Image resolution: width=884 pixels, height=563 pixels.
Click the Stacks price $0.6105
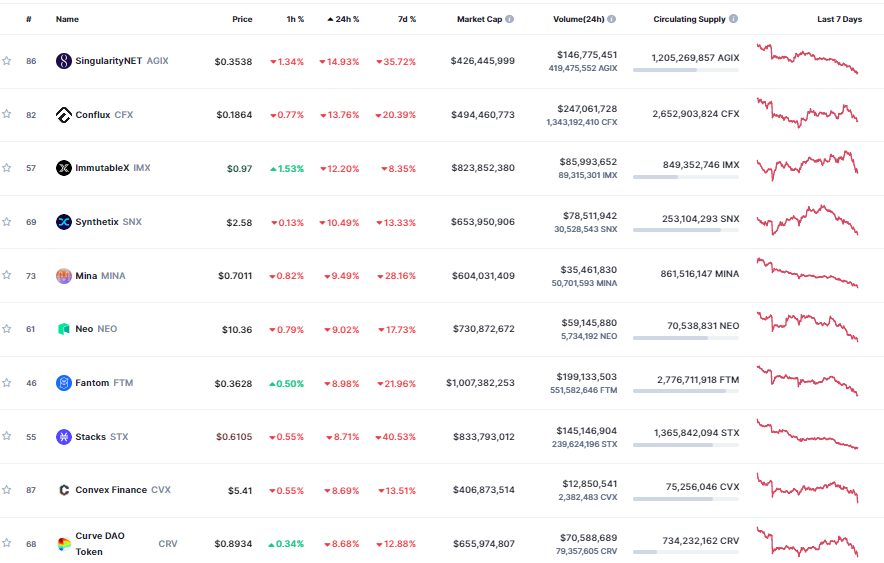234,437
